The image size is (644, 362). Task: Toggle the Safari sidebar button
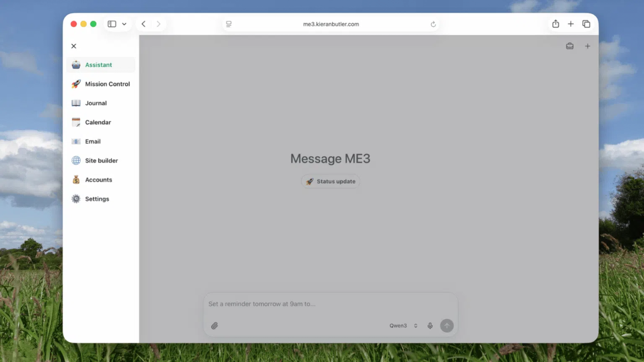tap(112, 24)
